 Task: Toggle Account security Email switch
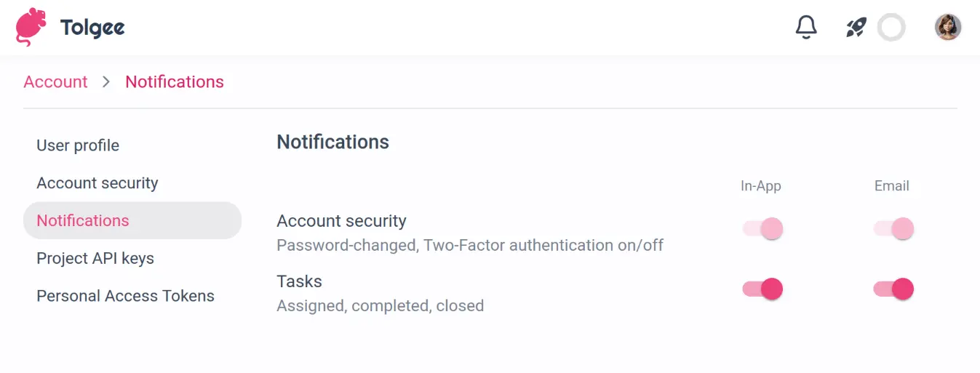click(x=893, y=229)
